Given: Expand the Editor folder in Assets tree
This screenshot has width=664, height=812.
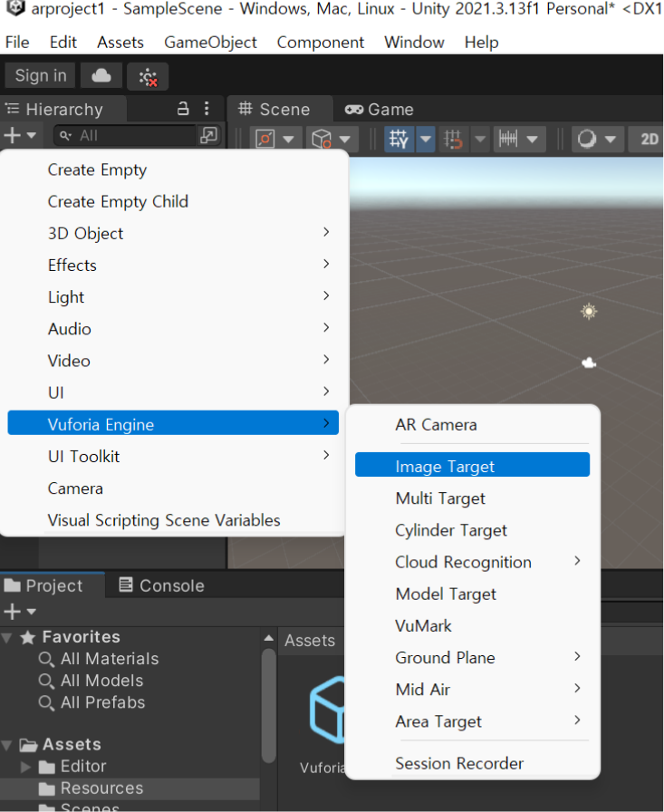Looking at the screenshot, I should coord(25,767).
